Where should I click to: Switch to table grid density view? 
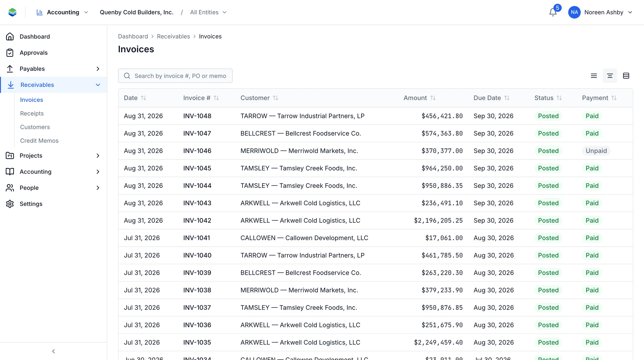tap(626, 76)
